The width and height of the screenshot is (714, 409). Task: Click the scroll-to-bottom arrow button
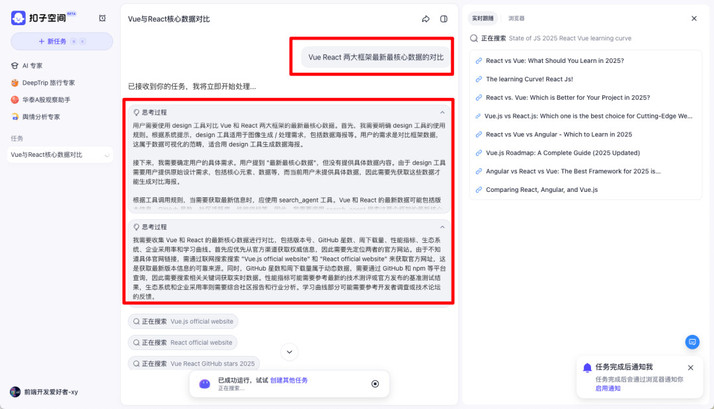tap(289, 352)
